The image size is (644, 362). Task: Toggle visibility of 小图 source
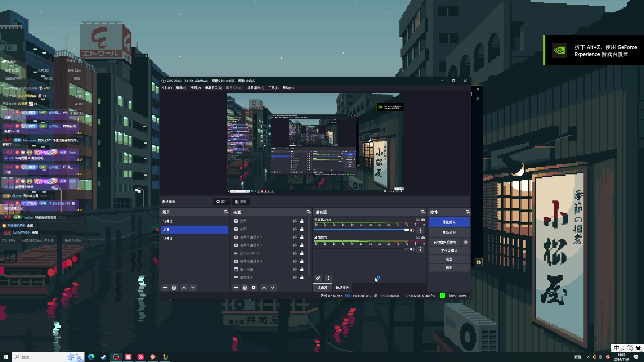pyautogui.click(x=294, y=229)
